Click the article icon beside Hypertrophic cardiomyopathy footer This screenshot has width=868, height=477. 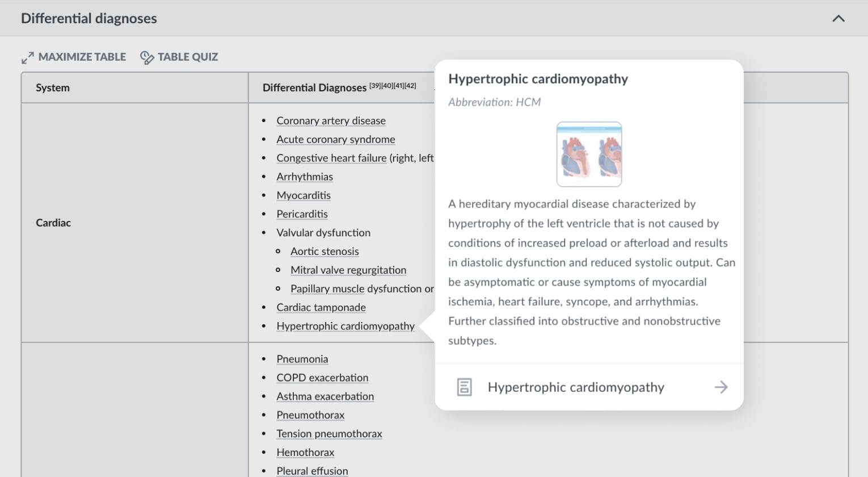(465, 387)
